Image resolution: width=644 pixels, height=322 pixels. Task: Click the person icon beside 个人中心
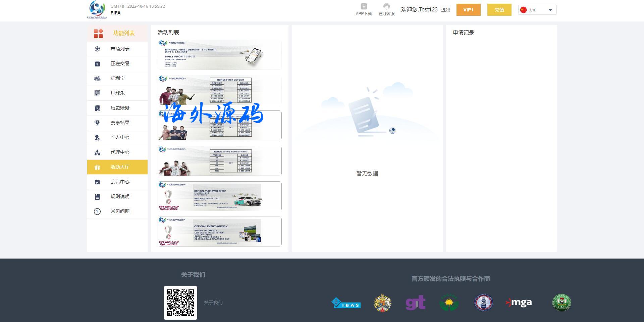(x=97, y=138)
